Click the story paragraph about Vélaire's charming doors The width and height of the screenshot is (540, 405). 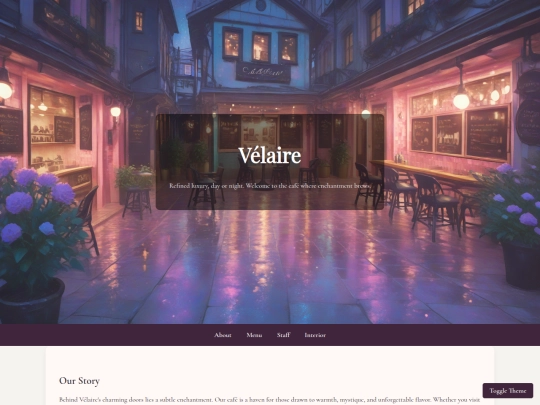click(270, 400)
